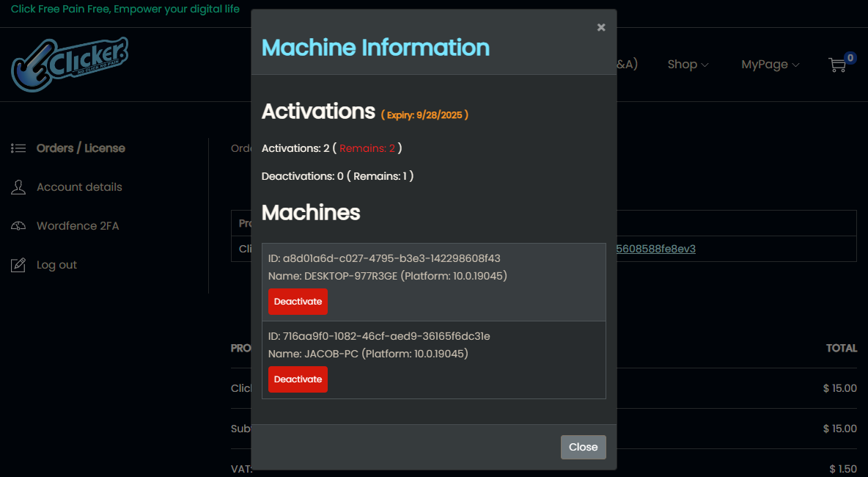868x477 pixels.
Task: Click the cart item count badge
Action: [850, 58]
